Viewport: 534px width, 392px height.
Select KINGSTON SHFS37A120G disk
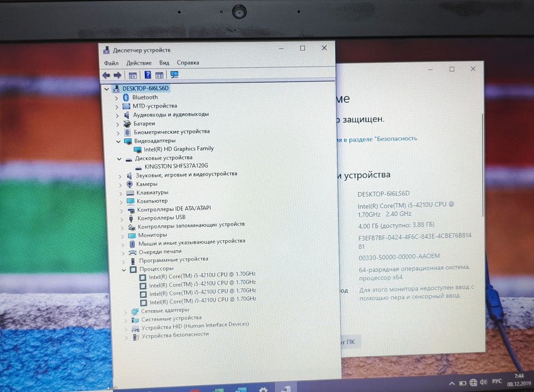176,166
